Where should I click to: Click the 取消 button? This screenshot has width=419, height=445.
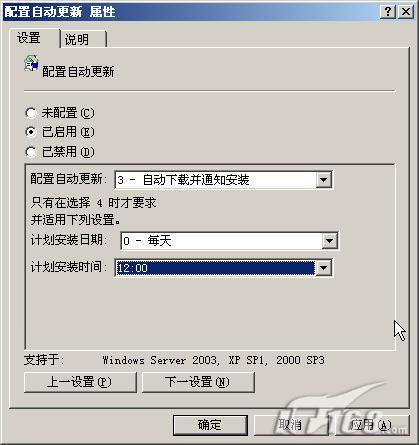click(x=291, y=425)
